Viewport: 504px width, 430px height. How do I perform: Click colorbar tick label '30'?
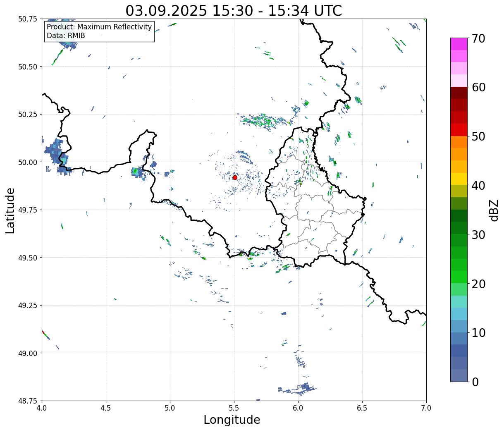tap(478, 234)
